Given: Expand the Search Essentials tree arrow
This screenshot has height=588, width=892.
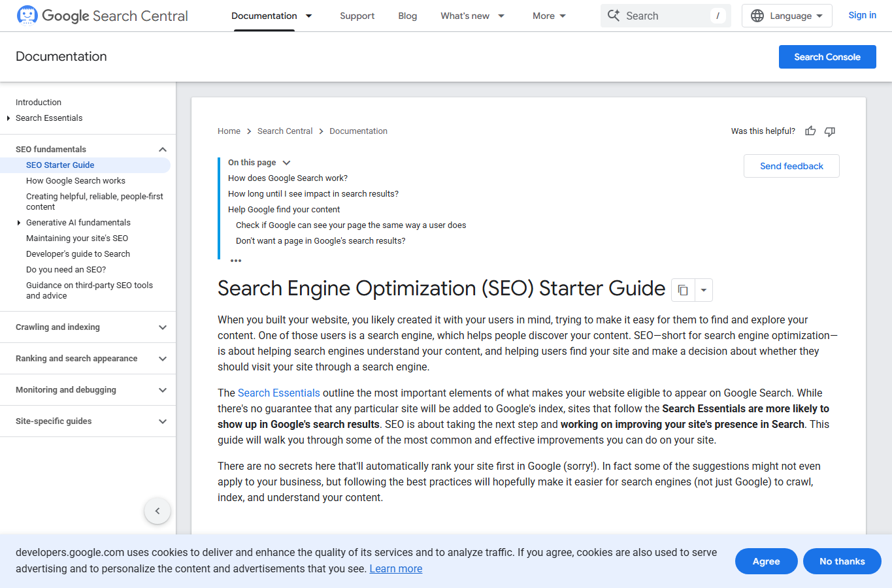Looking at the screenshot, I should tap(8, 118).
